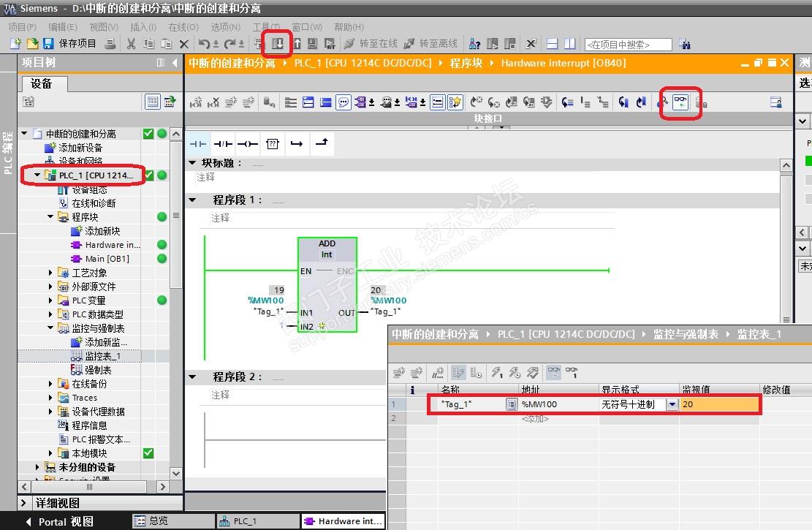Click the Print icon in main toolbar
The height and width of the screenshot is (530, 812).
(110, 44)
